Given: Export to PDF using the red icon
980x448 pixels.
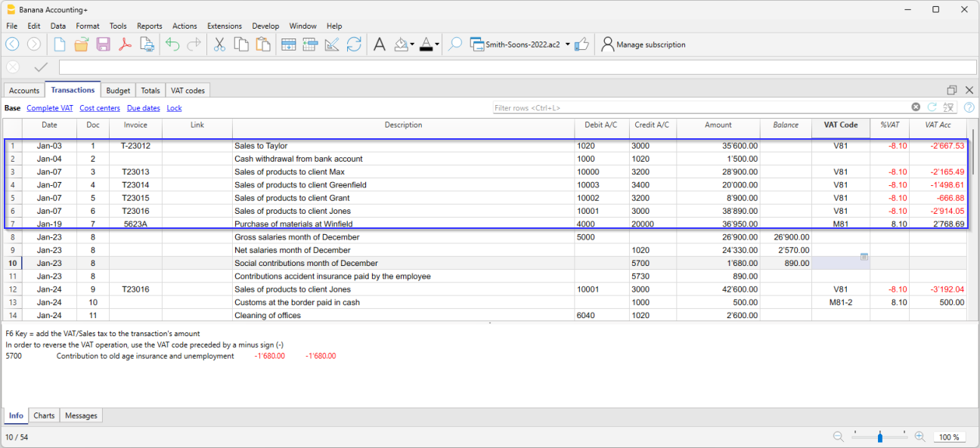Looking at the screenshot, I should (x=125, y=45).
